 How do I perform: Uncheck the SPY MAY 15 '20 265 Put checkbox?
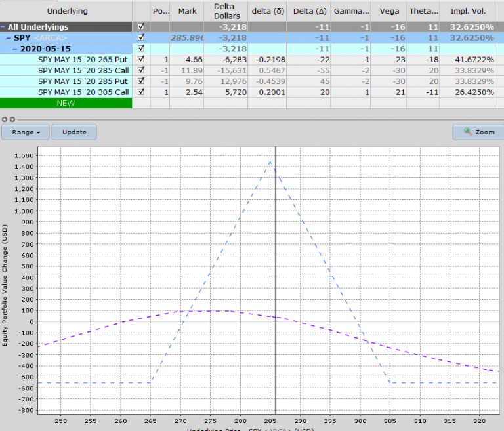click(141, 60)
